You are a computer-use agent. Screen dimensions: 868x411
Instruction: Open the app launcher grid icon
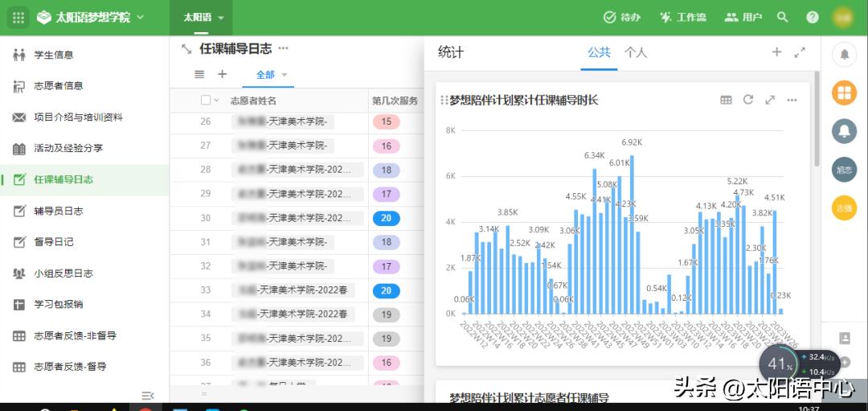[18, 18]
